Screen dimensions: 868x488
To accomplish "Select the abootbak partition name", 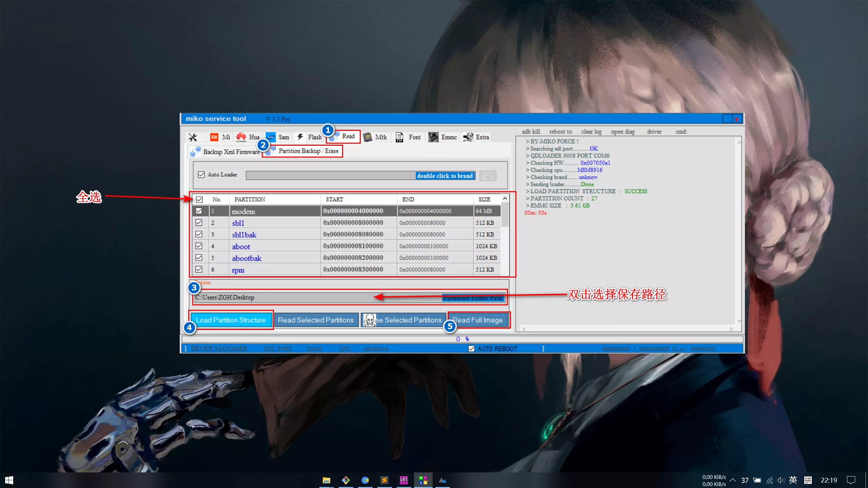I will (247, 258).
